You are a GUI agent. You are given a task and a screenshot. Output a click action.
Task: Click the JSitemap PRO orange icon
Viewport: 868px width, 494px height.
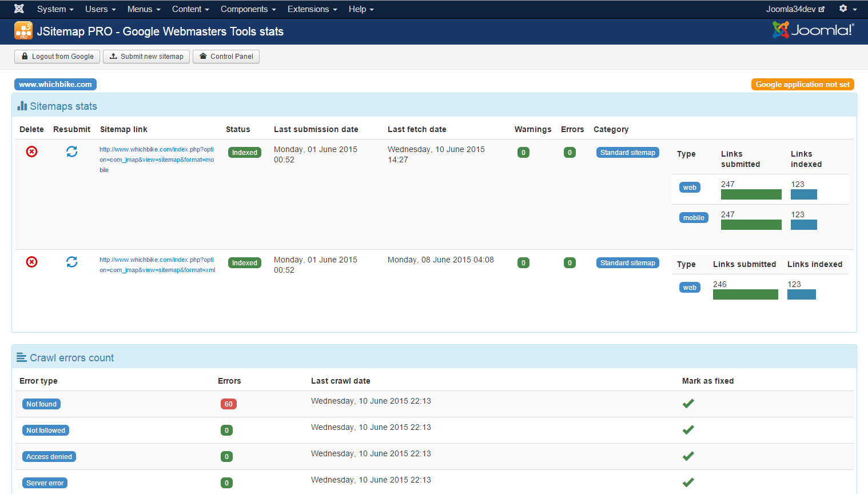point(23,31)
